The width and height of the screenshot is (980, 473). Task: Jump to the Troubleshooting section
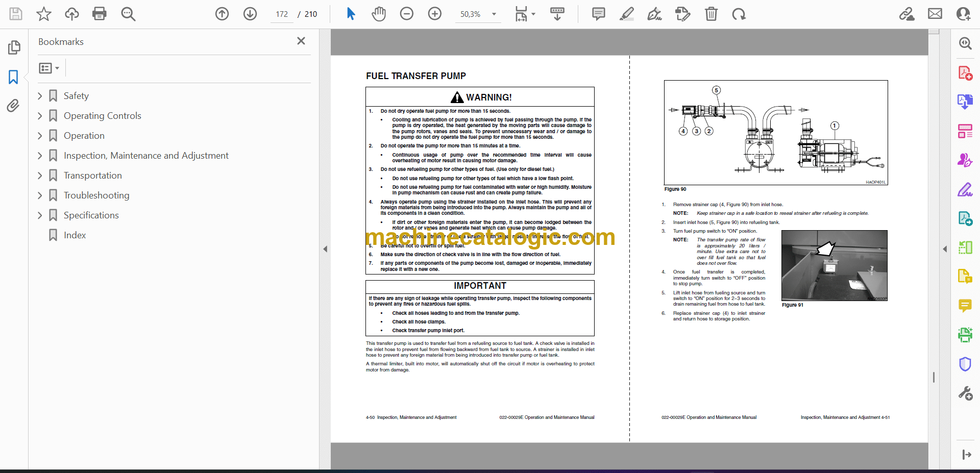point(96,195)
